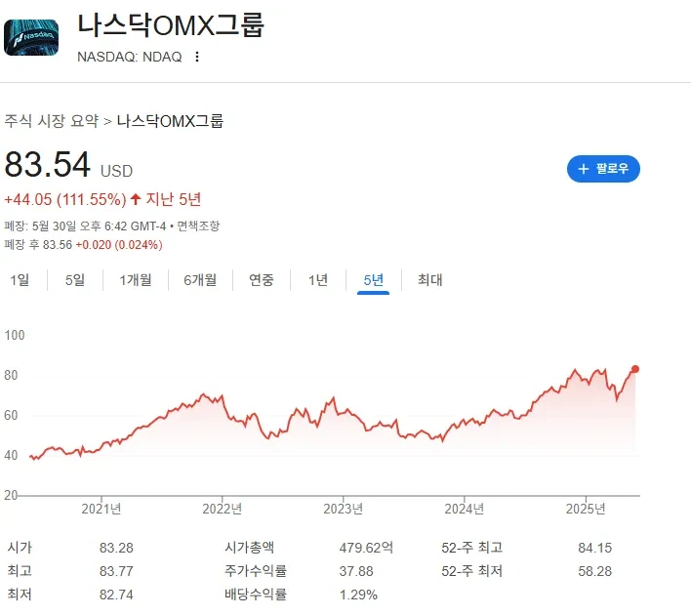
Task: Select the 1년 time range tab
Action: click(318, 279)
